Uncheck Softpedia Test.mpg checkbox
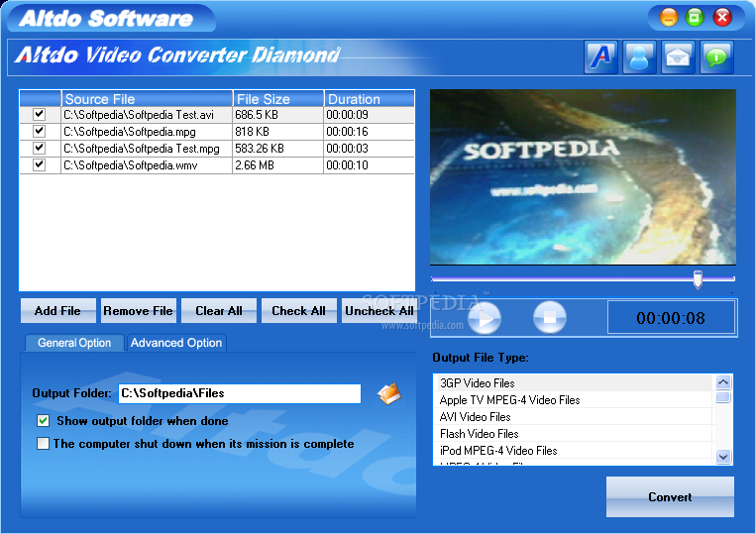This screenshot has height=534, width=756. tap(39, 148)
